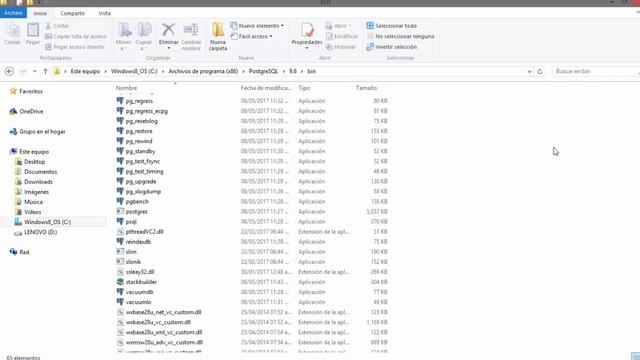Select OneDrive in the navigation pane
The width and height of the screenshot is (640, 360).
point(31,111)
